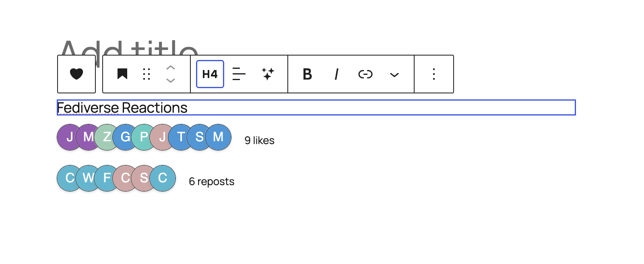Move block up with the up arrow

(x=171, y=68)
